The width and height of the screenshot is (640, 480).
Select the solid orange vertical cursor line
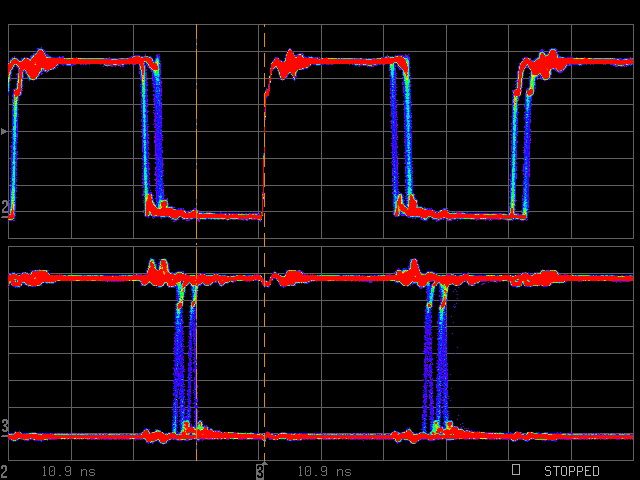pyautogui.click(x=196, y=242)
